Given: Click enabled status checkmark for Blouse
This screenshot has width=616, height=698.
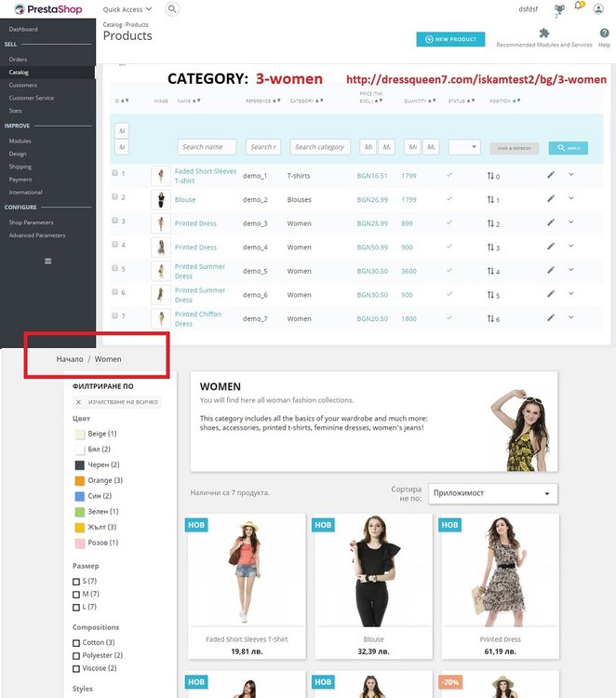Looking at the screenshot, I should 449,198.
